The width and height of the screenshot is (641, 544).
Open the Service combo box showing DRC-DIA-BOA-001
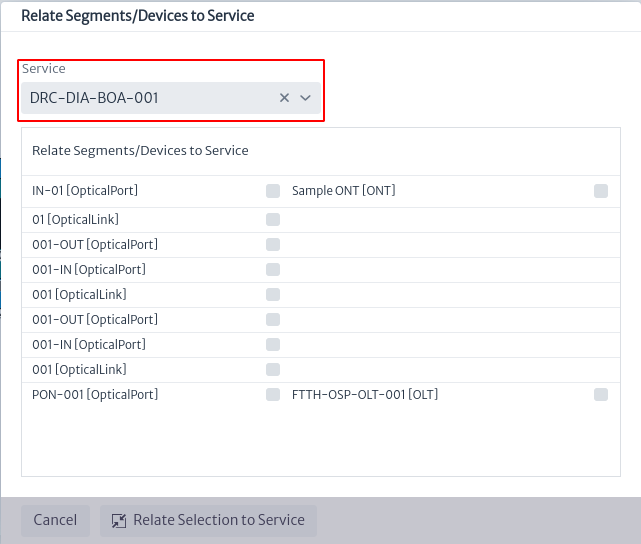point(171,98)
